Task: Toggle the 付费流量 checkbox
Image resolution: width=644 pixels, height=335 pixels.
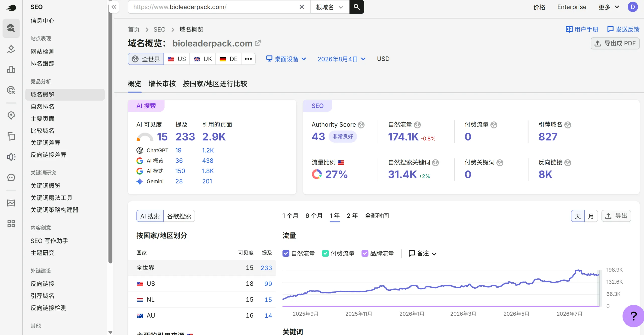Action: pos(325,253)
